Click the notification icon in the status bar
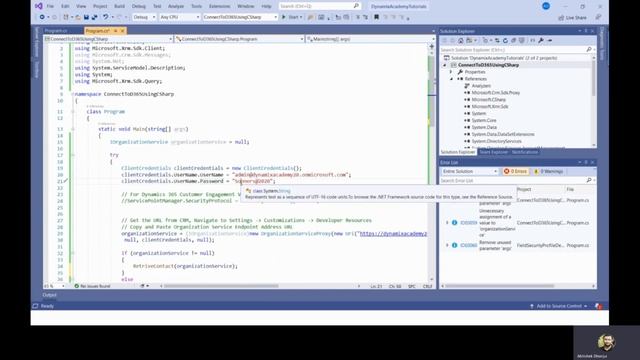This screenshot has width=640, height=360. pyautogui.click(x=598, y=306)
